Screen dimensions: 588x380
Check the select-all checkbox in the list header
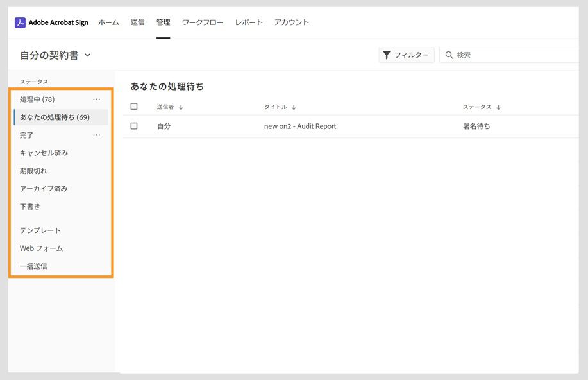[x=134, y=106]
